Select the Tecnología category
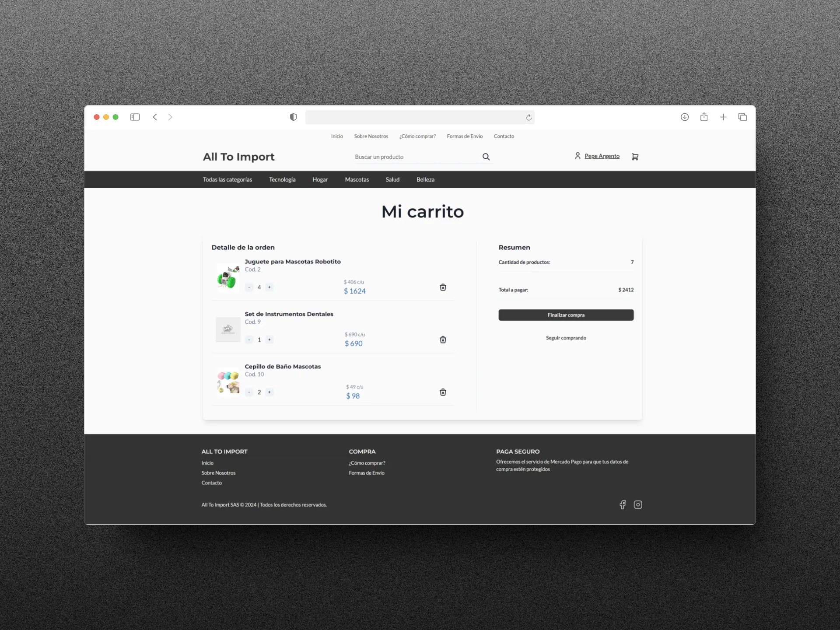Screen dimensions: 840x630 point(282,180)
